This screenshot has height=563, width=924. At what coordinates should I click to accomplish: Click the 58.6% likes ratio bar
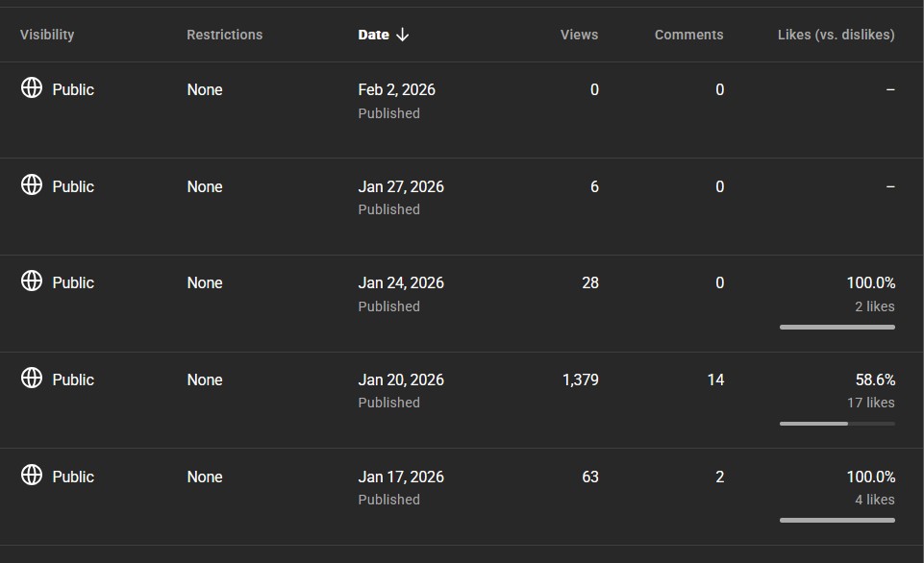(837, 423)
